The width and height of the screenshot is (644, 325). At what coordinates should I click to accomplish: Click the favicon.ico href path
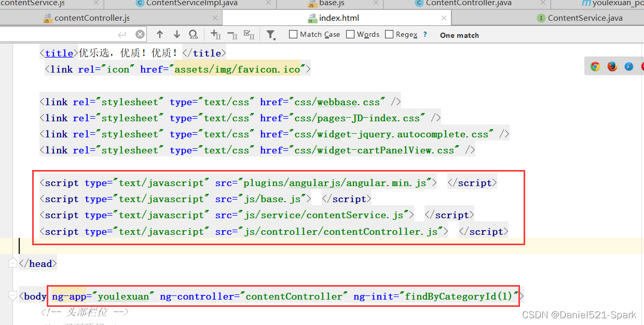pos(238,69)
